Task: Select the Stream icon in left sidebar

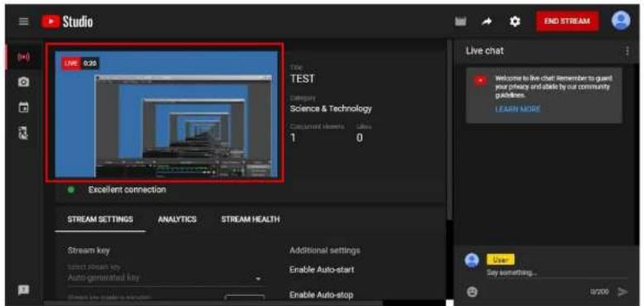Action: (23, 57)
